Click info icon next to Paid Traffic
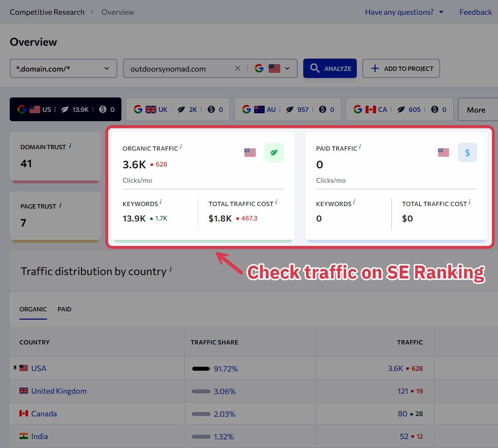This screenshot has width=498, height=448. click(x=360, y=147)
